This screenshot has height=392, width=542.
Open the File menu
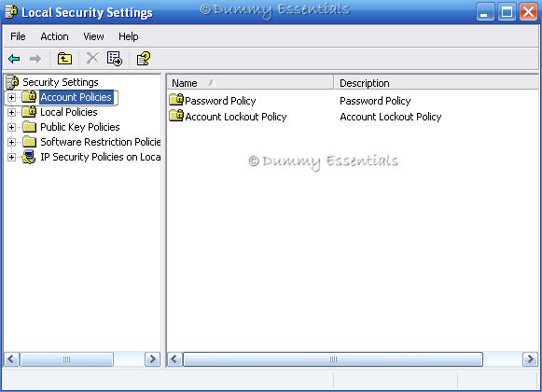point(18,36)
